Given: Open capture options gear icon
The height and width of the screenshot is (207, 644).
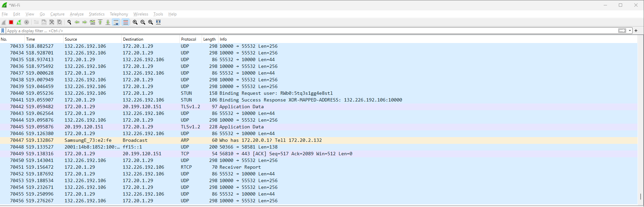Looking at the screenshot, I should pos(27,22).
